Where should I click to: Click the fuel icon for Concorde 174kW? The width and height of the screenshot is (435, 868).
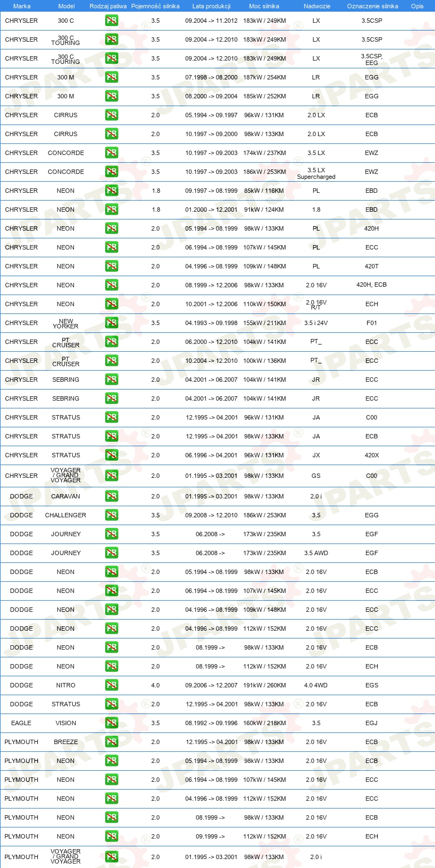[x=111, y=153]
